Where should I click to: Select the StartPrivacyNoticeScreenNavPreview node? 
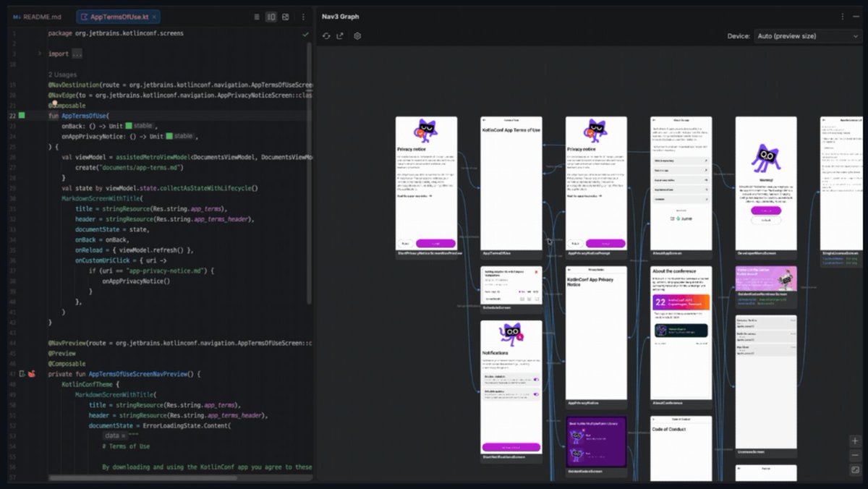[x=426, y=187]
